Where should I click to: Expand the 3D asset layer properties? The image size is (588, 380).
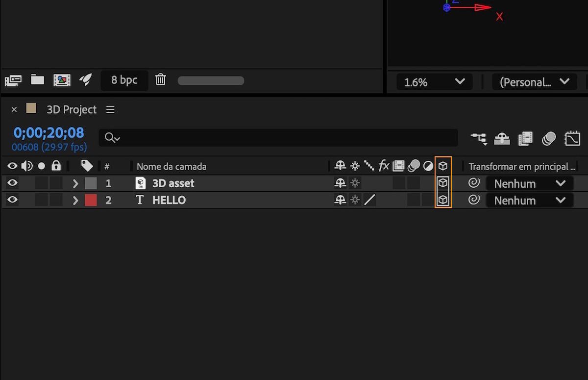click(x=75, y=184)
